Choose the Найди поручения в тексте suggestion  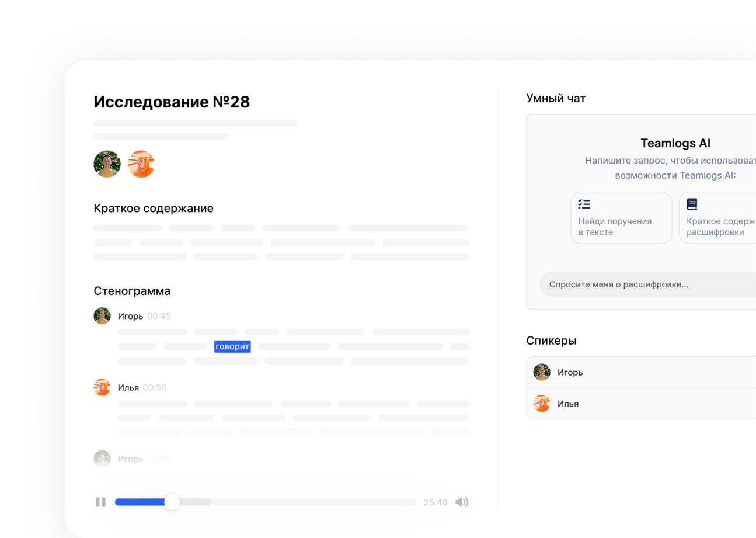621,218
